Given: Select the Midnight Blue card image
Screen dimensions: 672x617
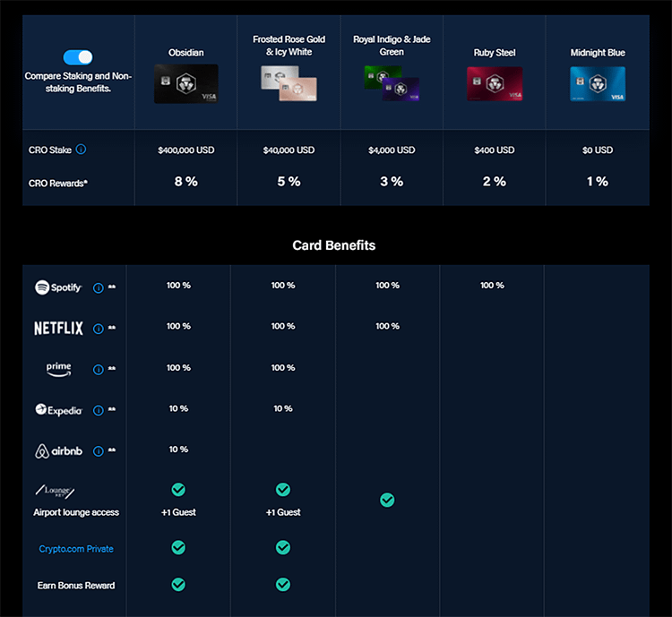Looking at the screenshot, I should pos(598,83).
